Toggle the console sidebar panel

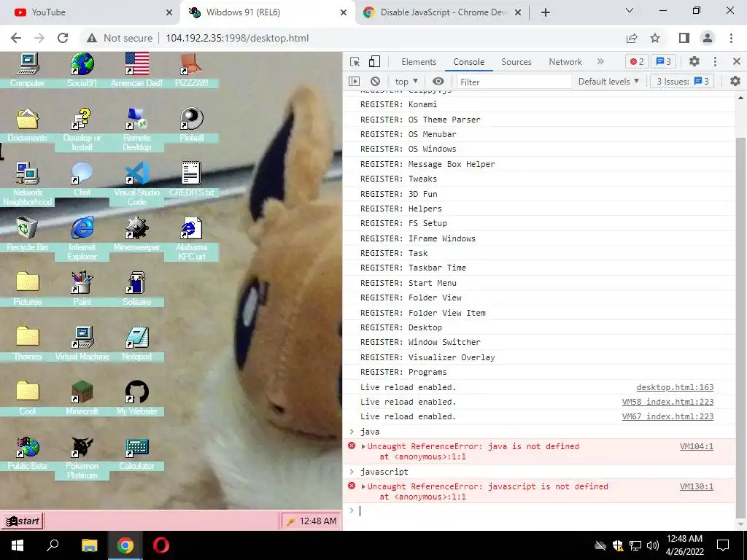tap(354, 82)
